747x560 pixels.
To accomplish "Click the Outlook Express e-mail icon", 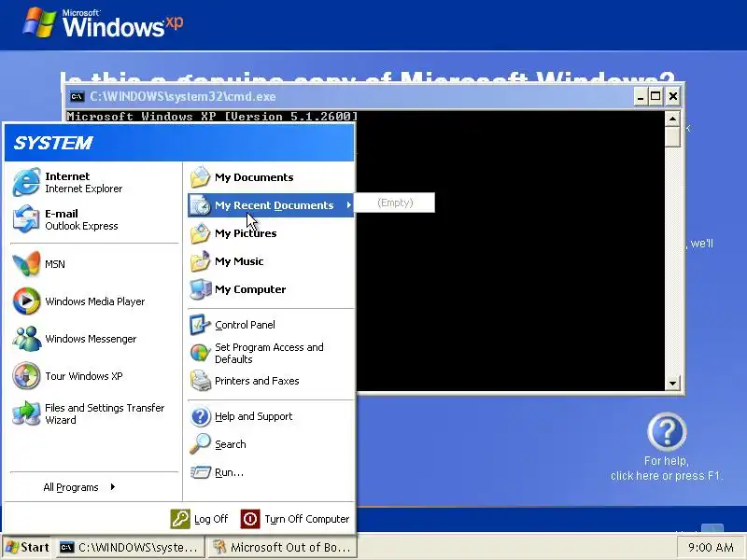I will pyautogui.click(x=26, y=219).
